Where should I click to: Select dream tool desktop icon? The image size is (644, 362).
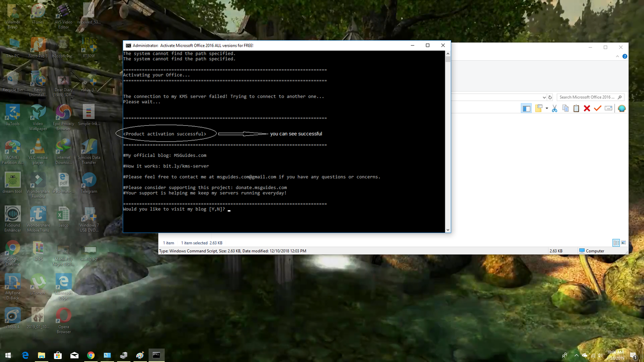(x=13, y=183)
